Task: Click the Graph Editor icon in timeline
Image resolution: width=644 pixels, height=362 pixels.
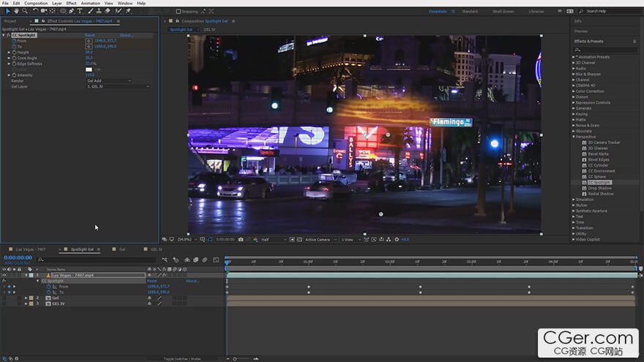Action: [x=217, y=260]
